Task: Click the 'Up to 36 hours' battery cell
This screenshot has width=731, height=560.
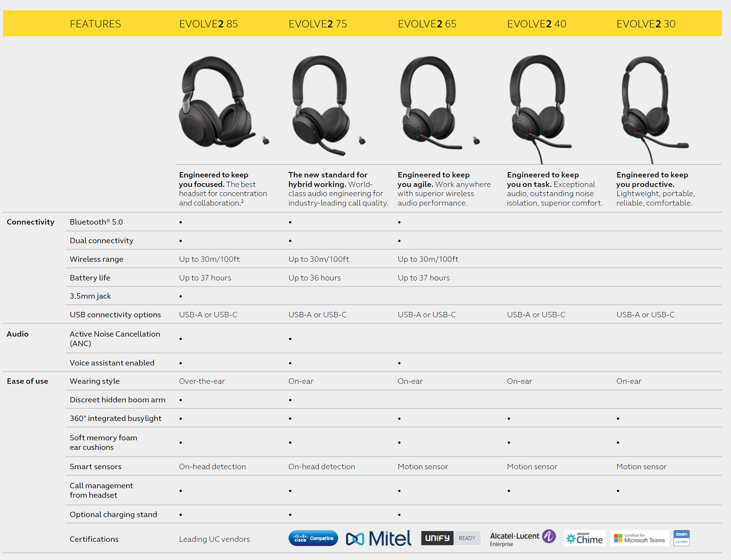Action: point(315,278)
